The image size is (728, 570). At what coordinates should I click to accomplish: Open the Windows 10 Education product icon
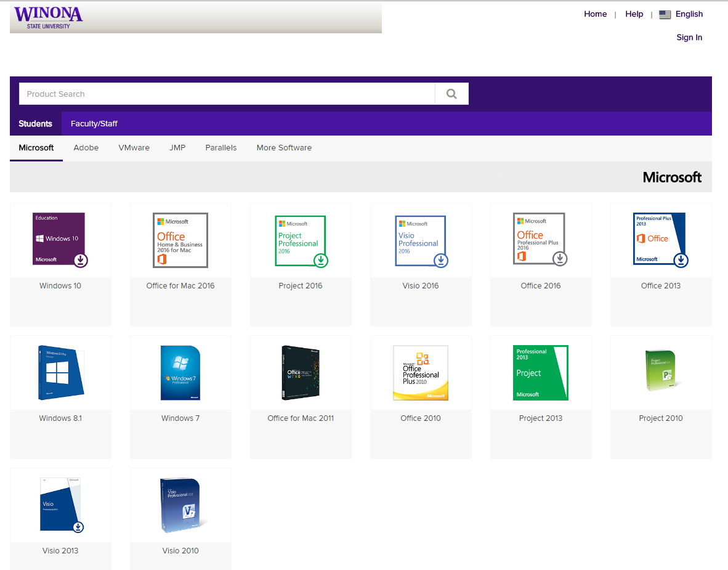60,240
